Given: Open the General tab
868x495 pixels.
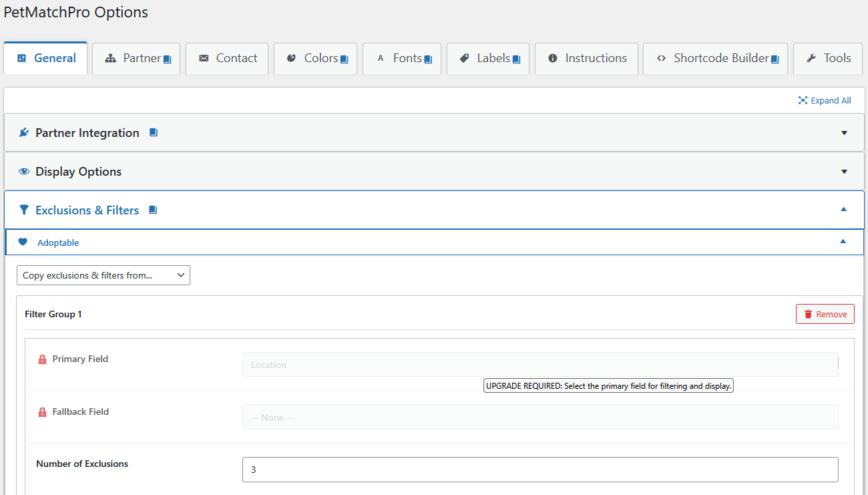Looking at the screenshot, I should pyautogui.click(x=45, y=58).
